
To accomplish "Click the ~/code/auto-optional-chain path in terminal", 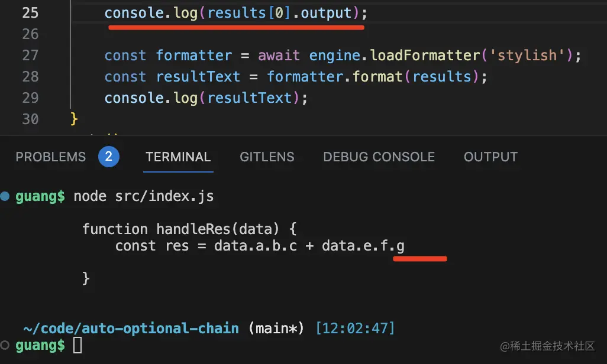I will 131,328.
